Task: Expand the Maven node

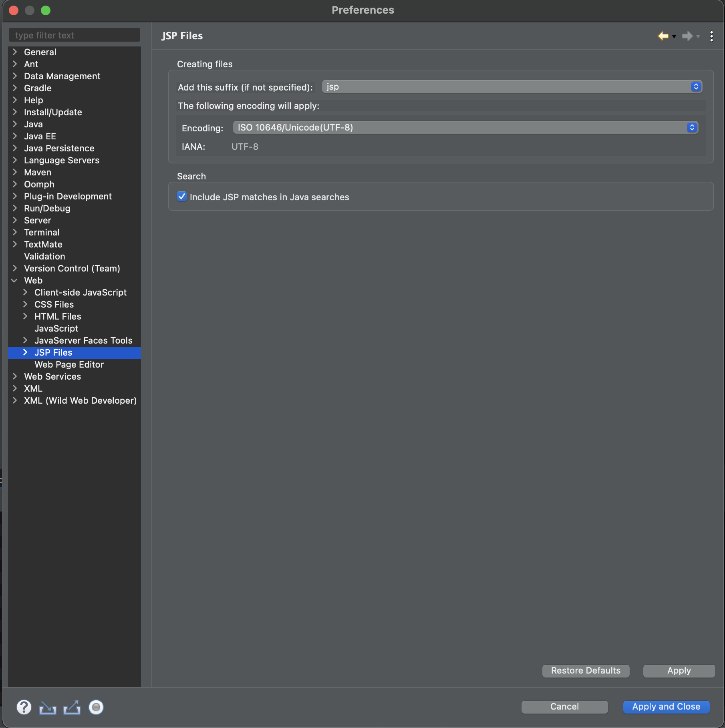Action: coord(15,172)
